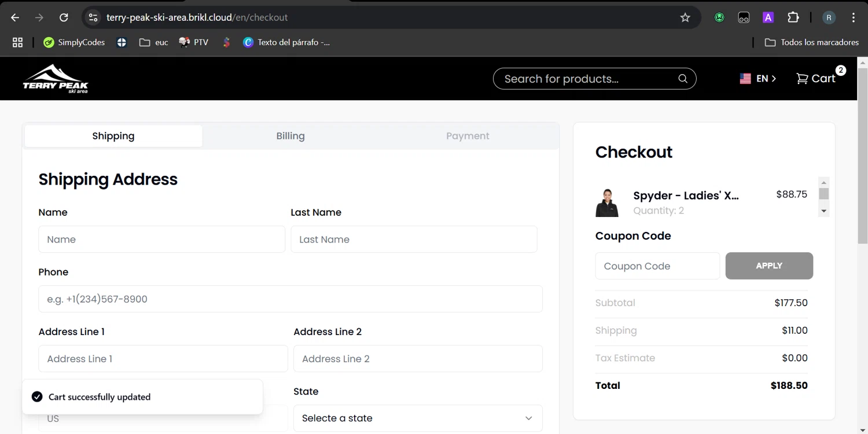Click cart list scroll up arrow
The image size is (868, 434).
pyautogui.click(x=824, y=182)
